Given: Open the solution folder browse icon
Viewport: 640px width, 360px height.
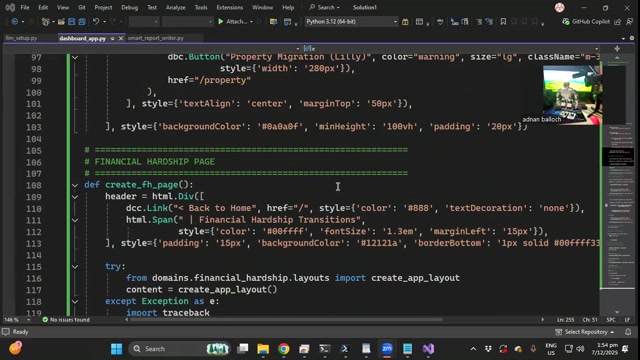Looking at the screenshot, I should (x=273, y=22).
